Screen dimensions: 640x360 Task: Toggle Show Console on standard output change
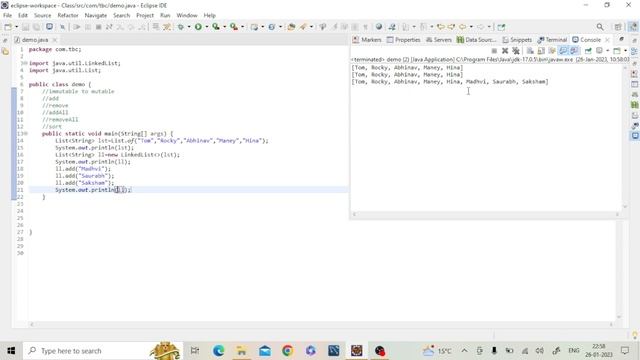pos(563,51)
